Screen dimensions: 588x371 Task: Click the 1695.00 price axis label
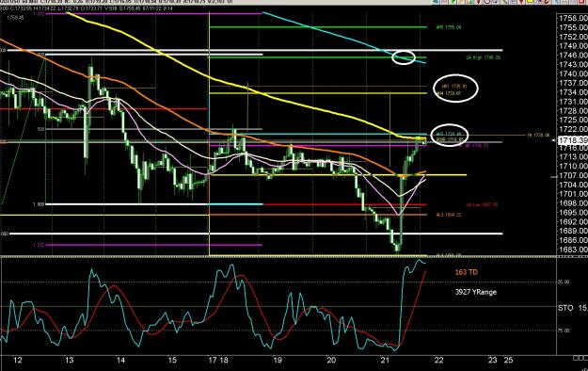[573, 213]
